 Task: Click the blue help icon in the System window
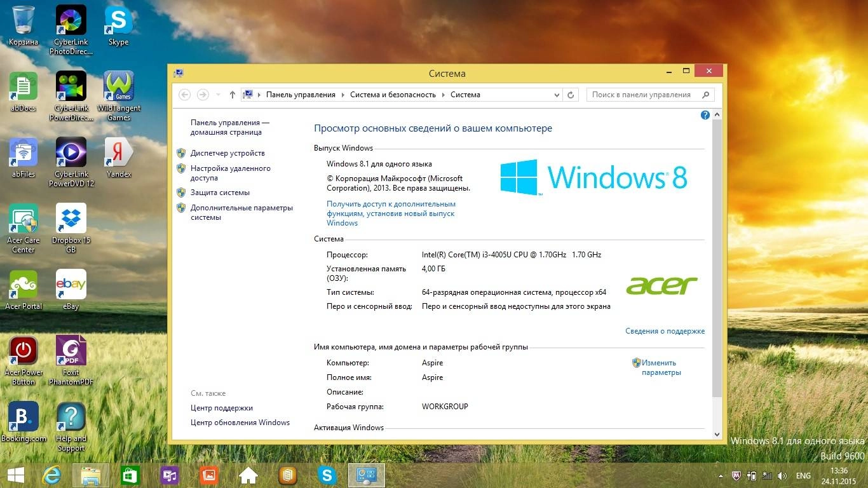pos(705,115)
